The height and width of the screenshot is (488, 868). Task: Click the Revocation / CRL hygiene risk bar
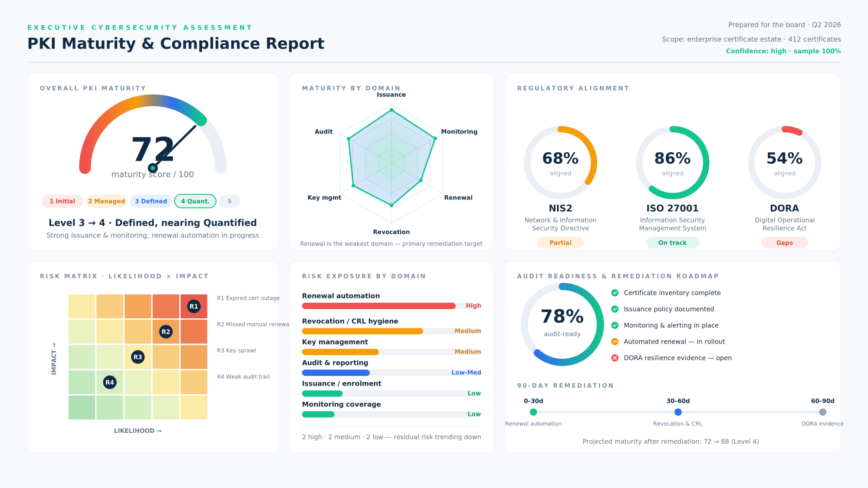(x=391, y=331)
